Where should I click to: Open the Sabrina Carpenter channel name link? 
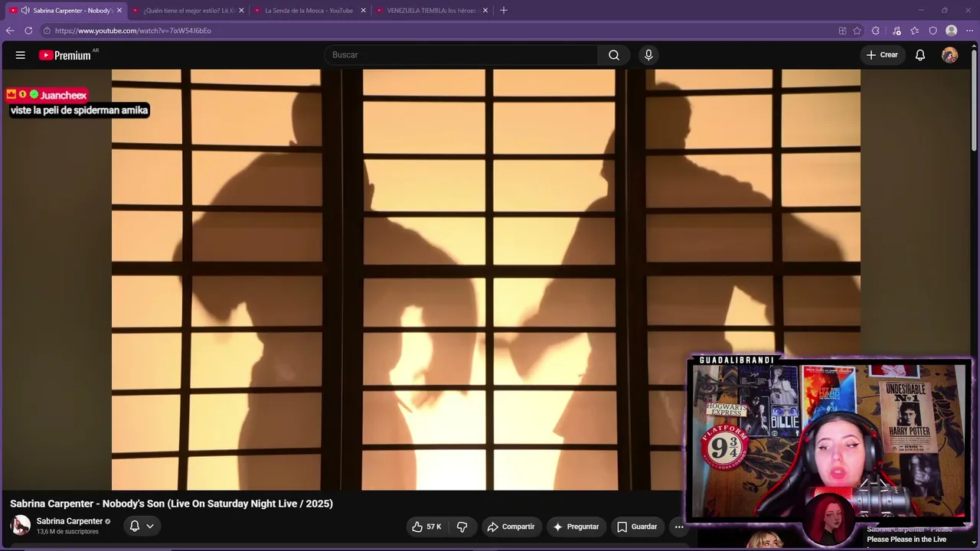click(x=70, y=521)
